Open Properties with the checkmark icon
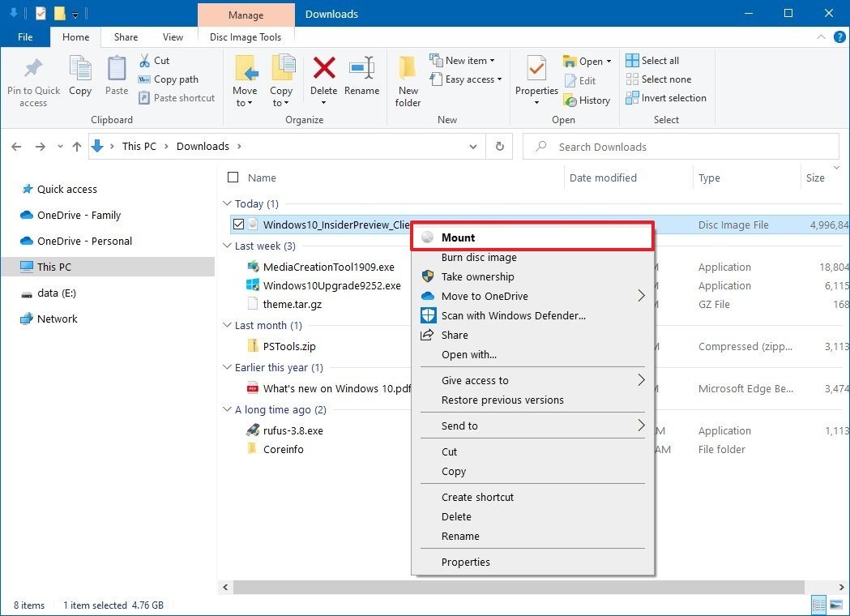This screenshot has height=616, width=850. pos(536,68)
